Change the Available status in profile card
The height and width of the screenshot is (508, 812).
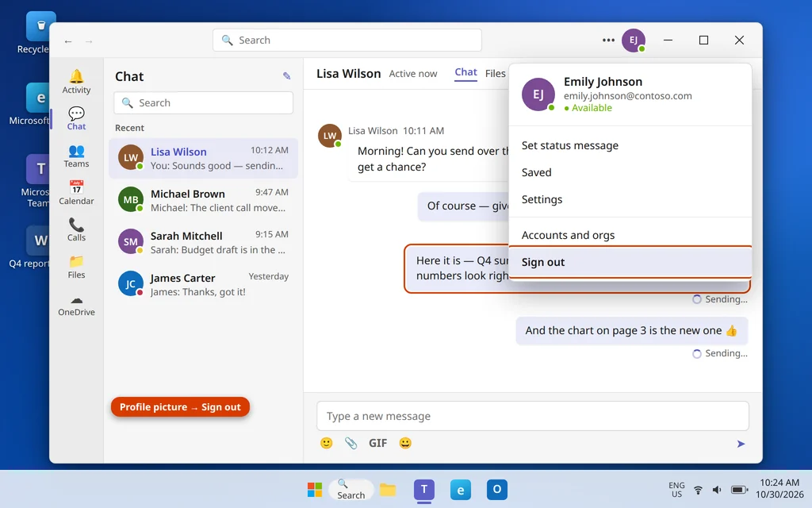pyautogui.click(x=588, y=108)
